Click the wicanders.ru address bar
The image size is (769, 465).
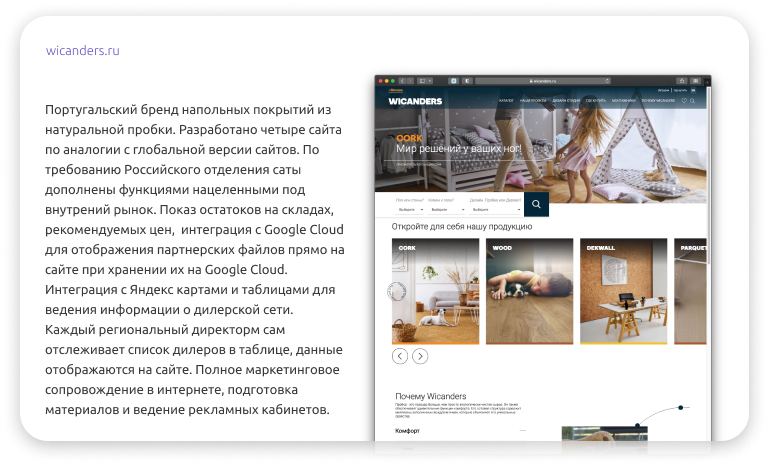542,81
